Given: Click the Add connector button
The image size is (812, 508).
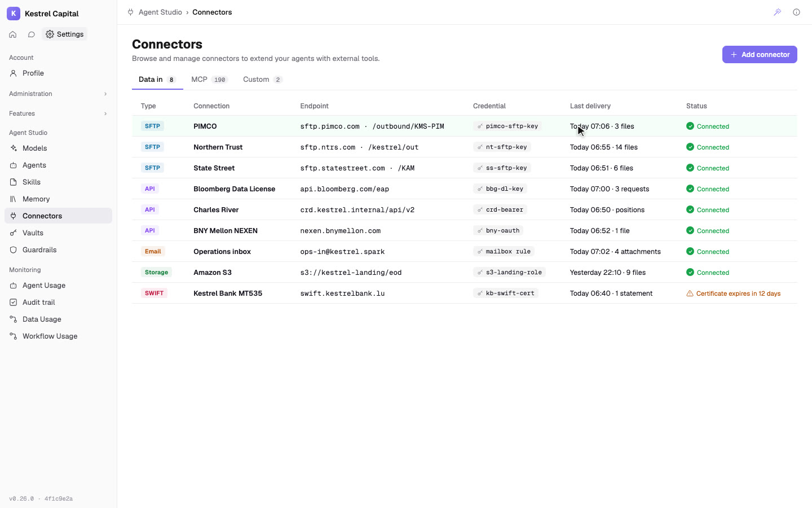Looking at the screenshot, I should 760,55.
